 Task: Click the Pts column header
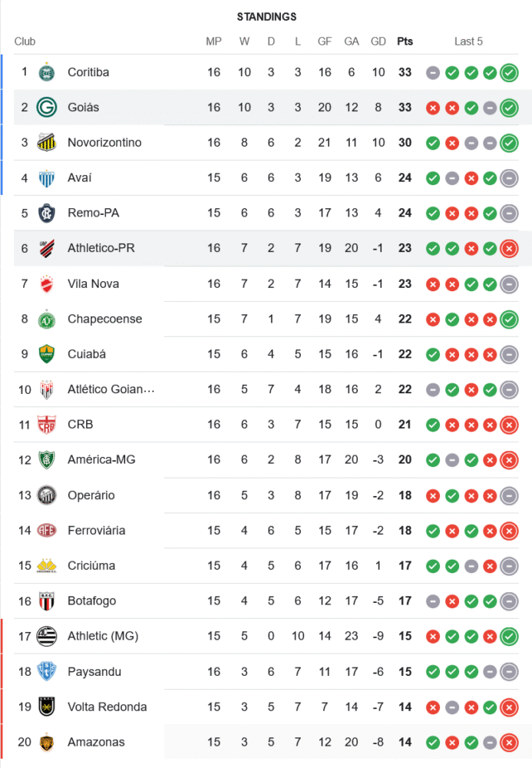[405, 41]
